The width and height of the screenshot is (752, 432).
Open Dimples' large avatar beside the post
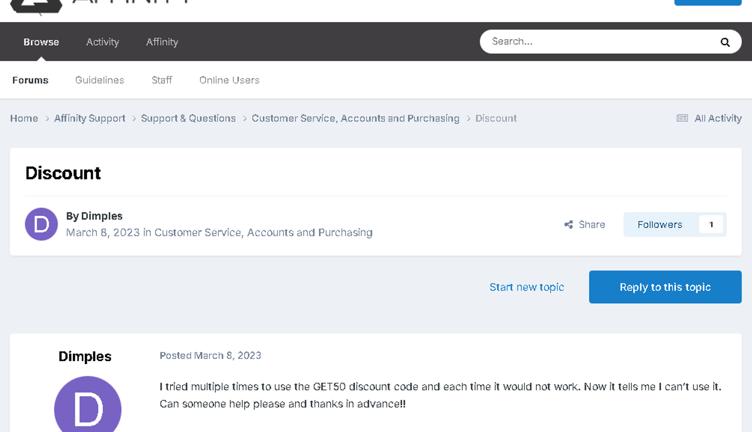click(x=88, y=404)
